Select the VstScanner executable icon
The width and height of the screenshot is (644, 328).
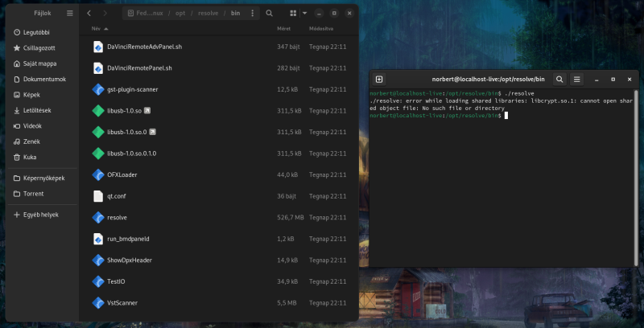pos(97,302)
